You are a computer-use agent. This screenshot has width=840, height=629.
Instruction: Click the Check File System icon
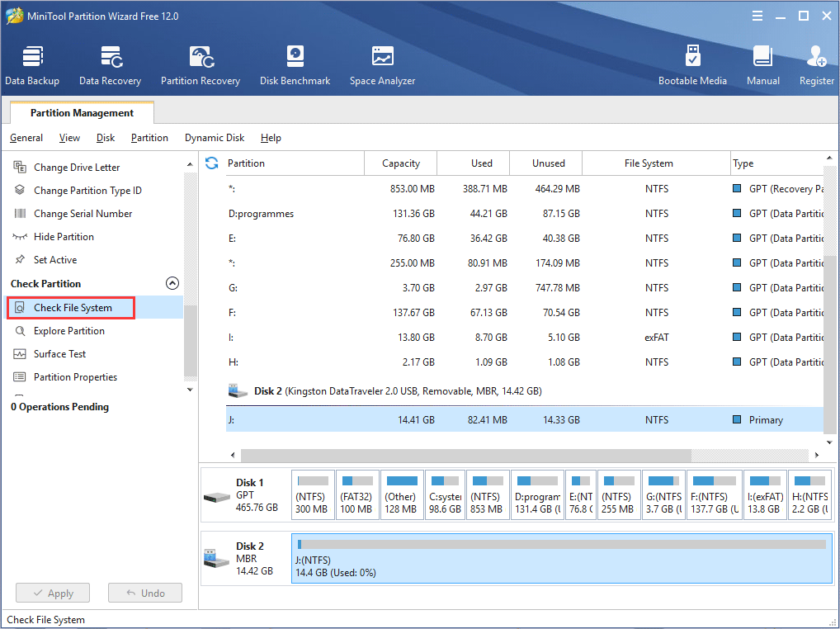pyautogui.click(x=20, y=308)
